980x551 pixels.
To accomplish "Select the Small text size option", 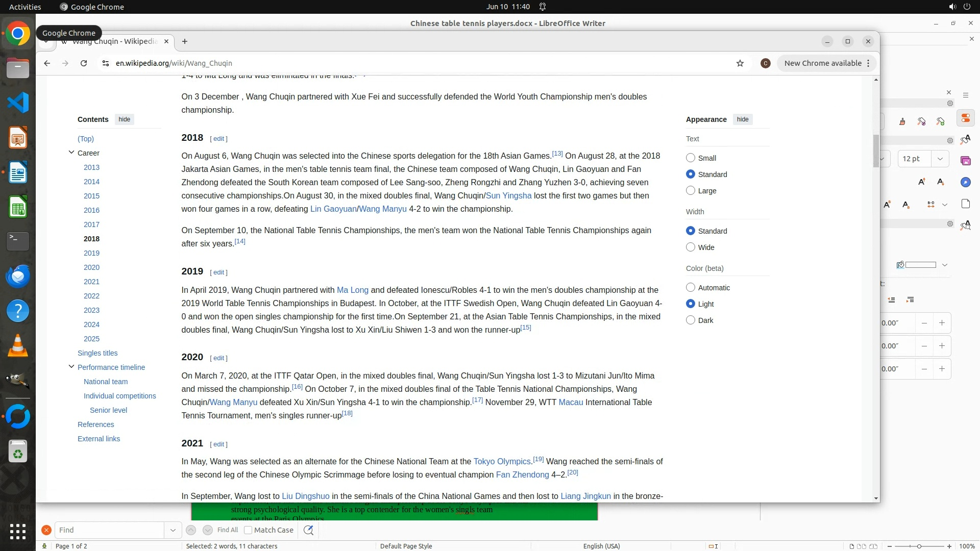I will click(691, 158).
